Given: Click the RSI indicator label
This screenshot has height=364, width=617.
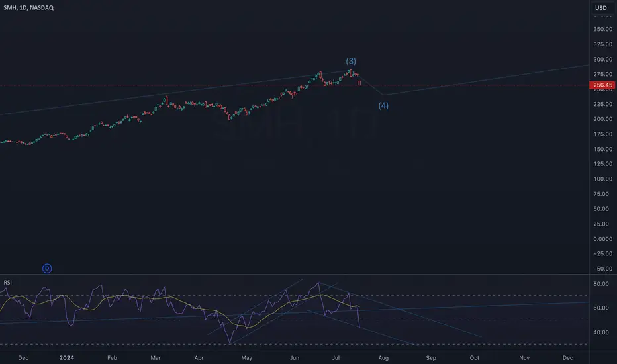Looking at the screenshot, I should point(7,283).
